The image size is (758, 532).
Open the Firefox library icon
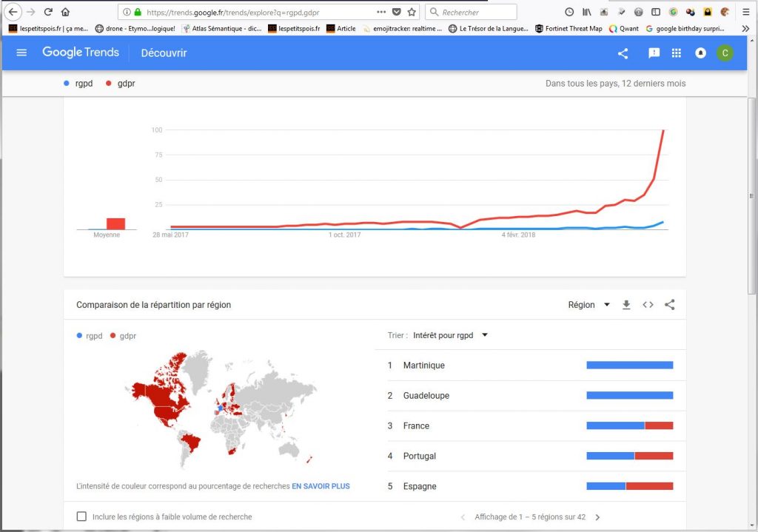(x=587, y=12)
